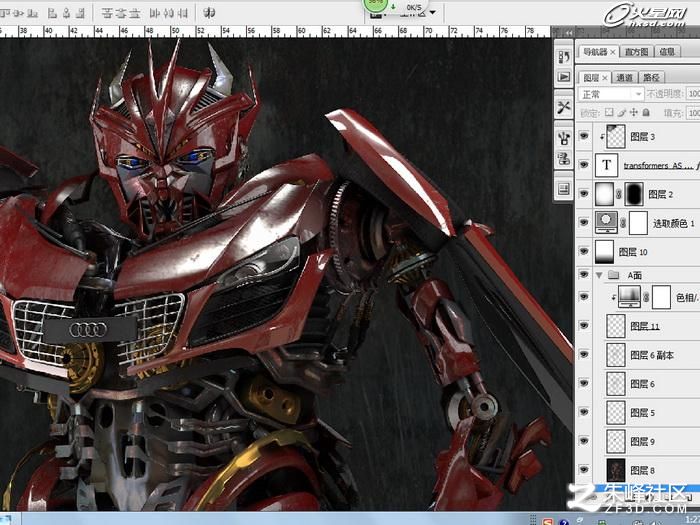
Task: Enable Lock transparent pixels
Action: (609, 112)
